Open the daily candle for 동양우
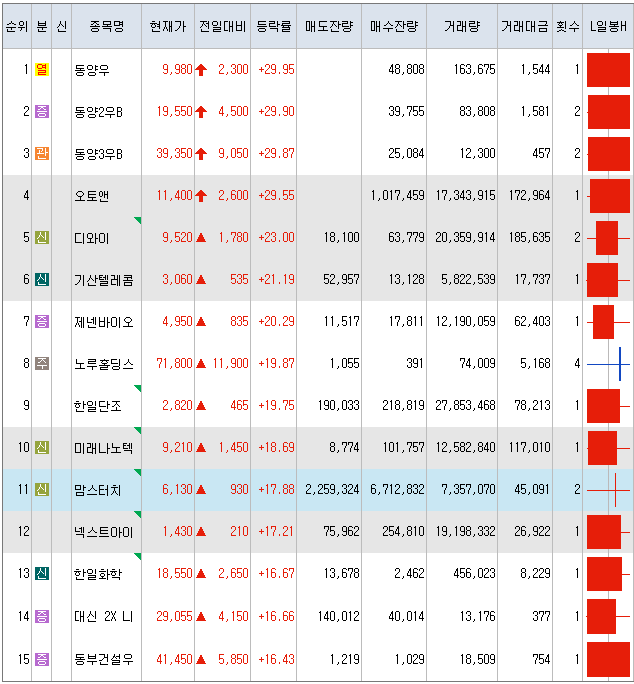The image size is (634, 684). (608, 70)
